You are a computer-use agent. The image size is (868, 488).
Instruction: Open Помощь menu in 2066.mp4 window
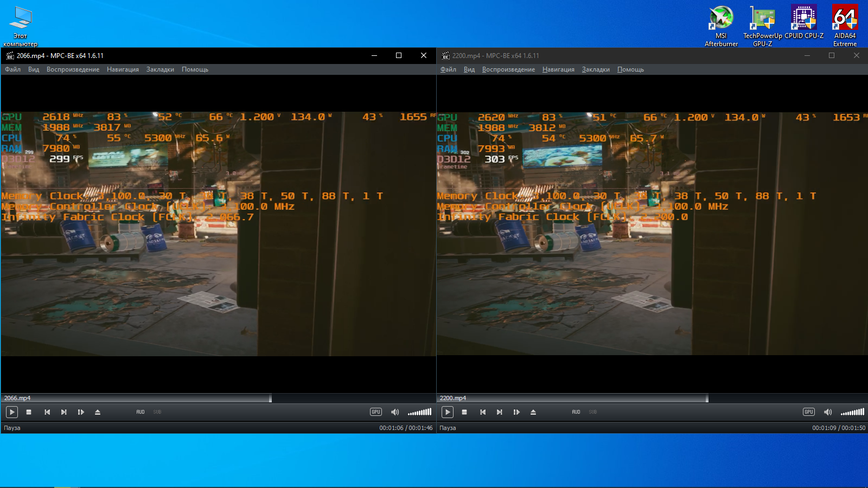coord(195,69)
